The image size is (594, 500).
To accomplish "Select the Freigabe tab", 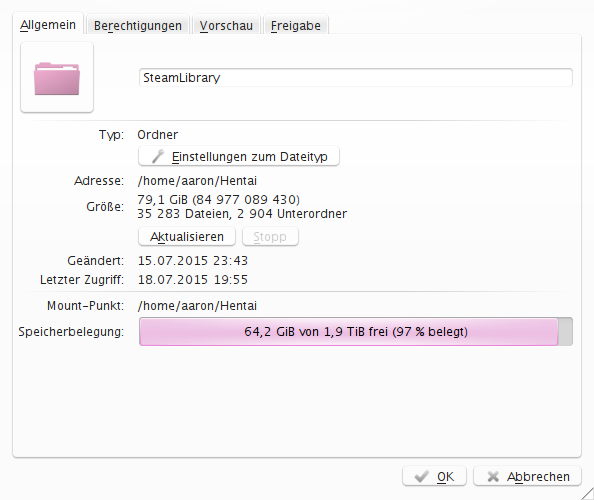I will coord(295,25).
